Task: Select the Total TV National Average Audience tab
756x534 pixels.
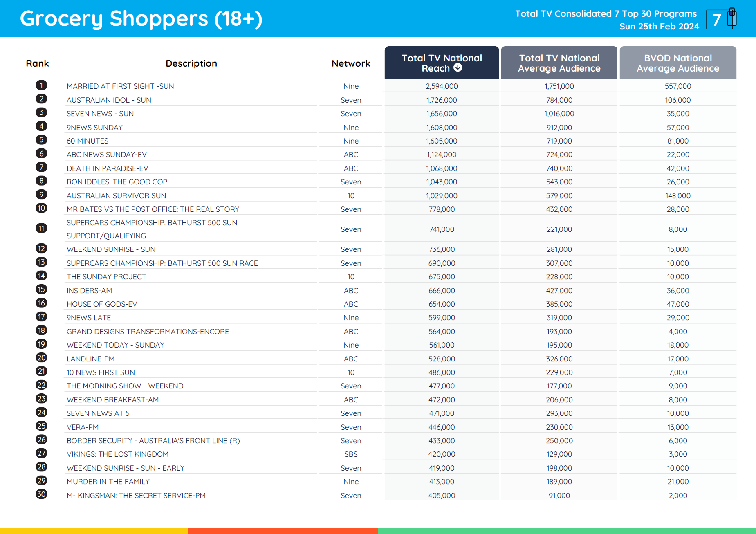Action: click(x=559, y=63)
